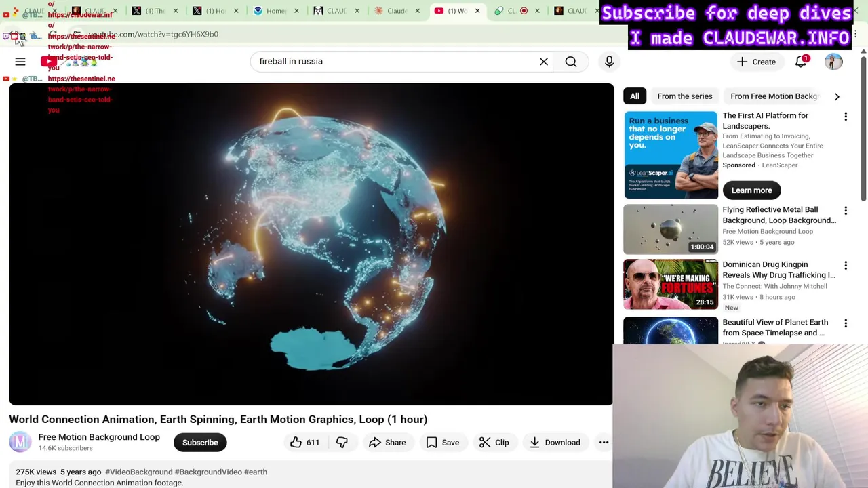This screenshot has height=488, width=868.
Task: Click the 275K views 5 years ago text
Action: click(x=58, y=472)
